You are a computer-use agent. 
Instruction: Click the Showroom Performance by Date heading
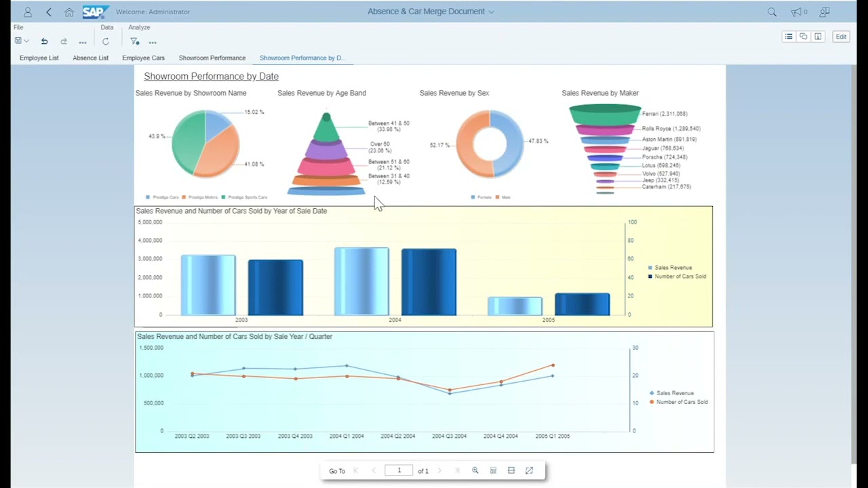(x=211, y=77)
